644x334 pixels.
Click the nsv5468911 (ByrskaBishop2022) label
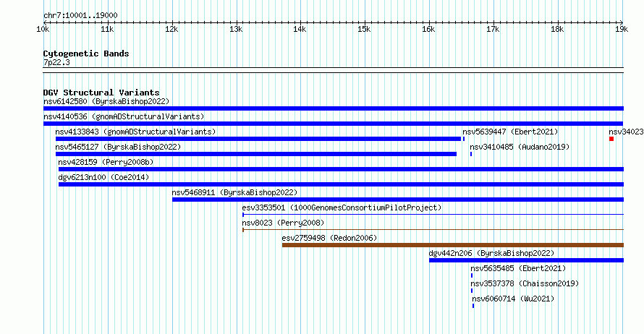click(234, 192)
